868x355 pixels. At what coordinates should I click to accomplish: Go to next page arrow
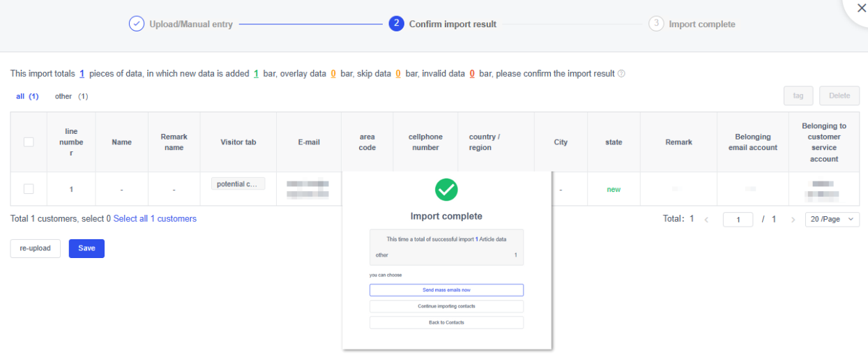click(793, 220)
